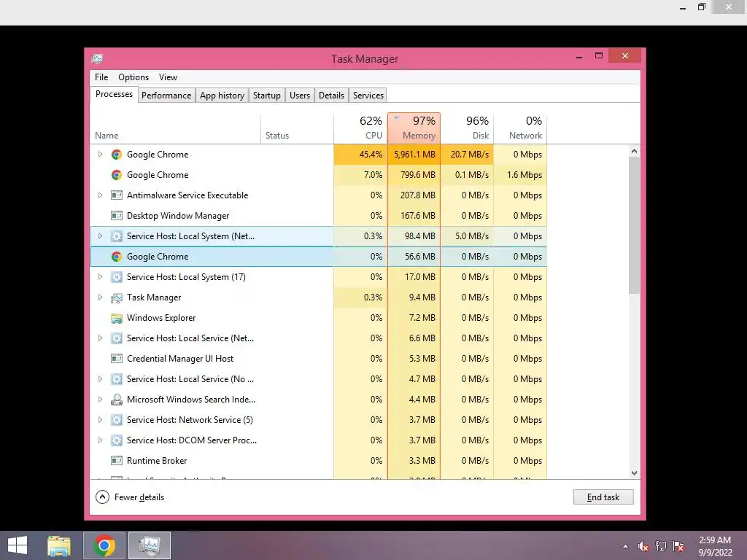
Task: Expand Service Host: Local Service (Net...
Action: [100, 338]
